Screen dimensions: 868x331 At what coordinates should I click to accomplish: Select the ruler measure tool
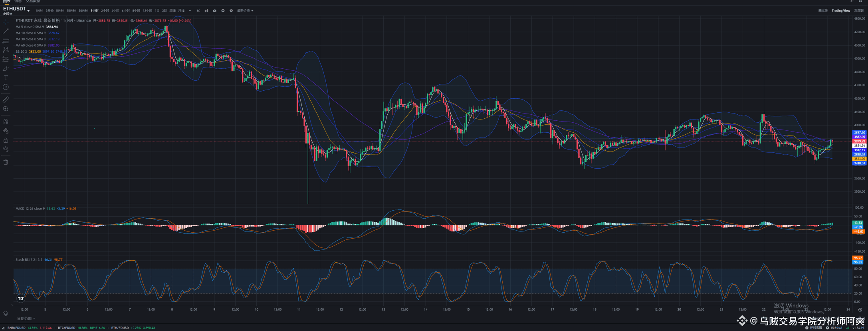pyautogui.click(x=6, y=99)
